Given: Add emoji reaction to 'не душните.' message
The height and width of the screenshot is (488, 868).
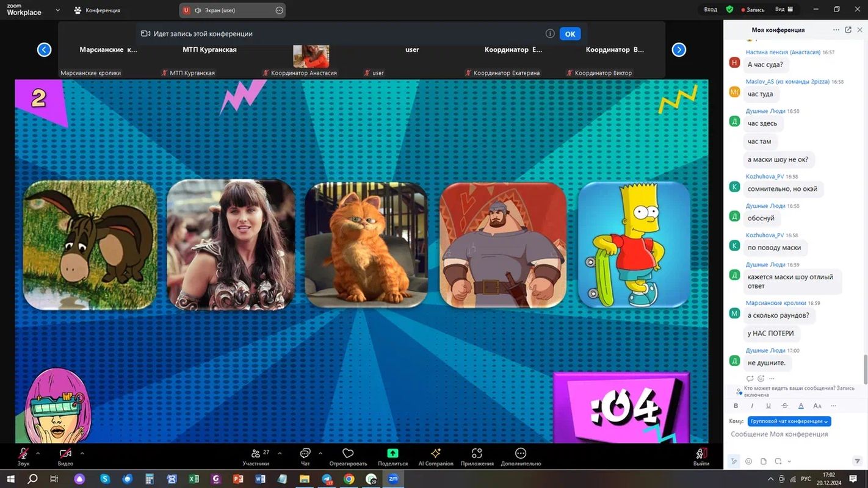Looking at the screenshot, I should click(761, 379).
